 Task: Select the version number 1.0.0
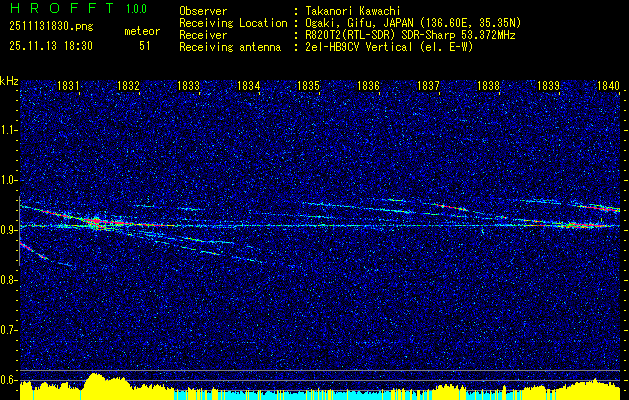pyautogui.click(x=136, y=9)
